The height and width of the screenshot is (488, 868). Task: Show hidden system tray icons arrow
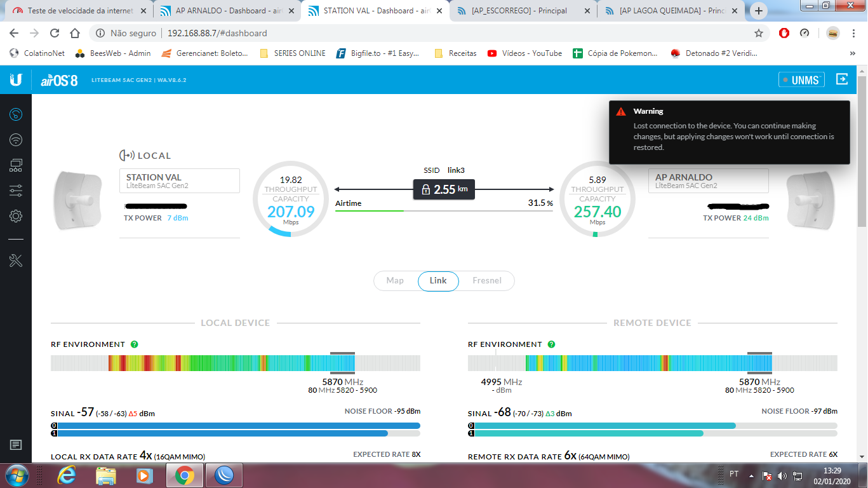(x=752, y=475)
